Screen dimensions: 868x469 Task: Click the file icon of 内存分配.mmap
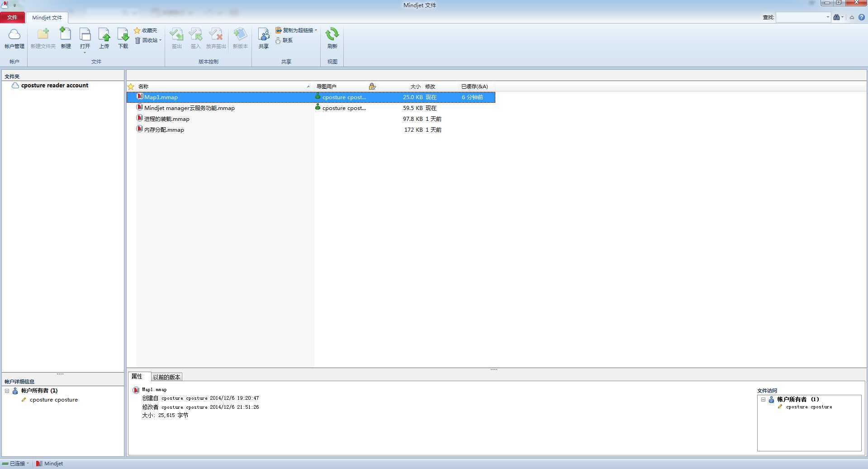[140, 129]
